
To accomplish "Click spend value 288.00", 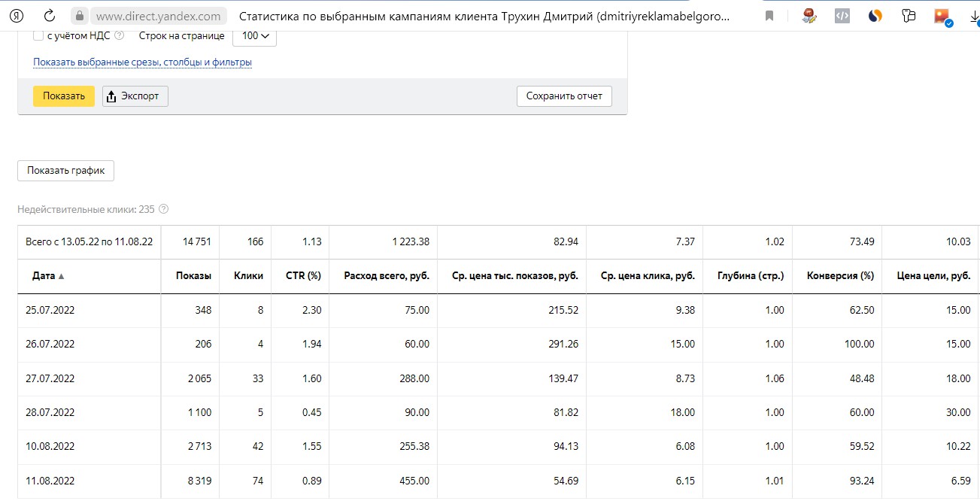I will [x=414, y=378].
